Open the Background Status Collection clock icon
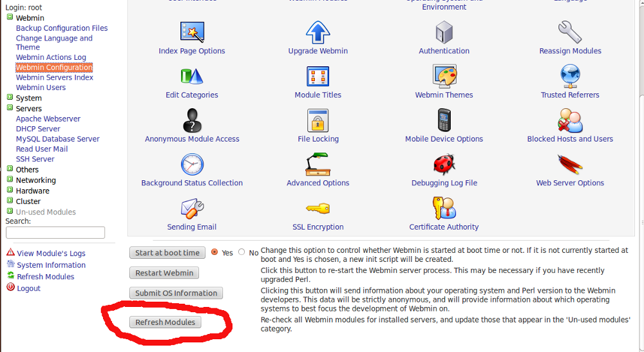 pyautogui.click(x=192, y=164)
